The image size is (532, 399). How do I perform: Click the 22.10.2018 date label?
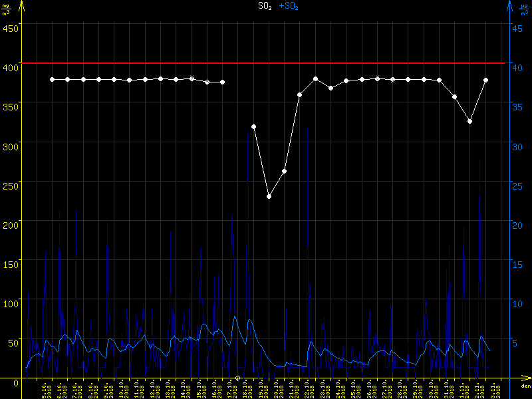(308, 389)
